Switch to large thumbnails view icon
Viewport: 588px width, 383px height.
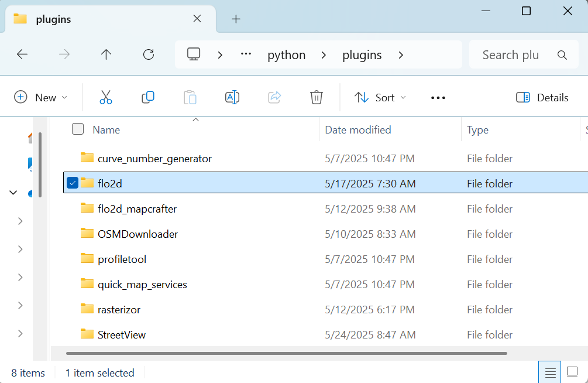tap(572, 372)
